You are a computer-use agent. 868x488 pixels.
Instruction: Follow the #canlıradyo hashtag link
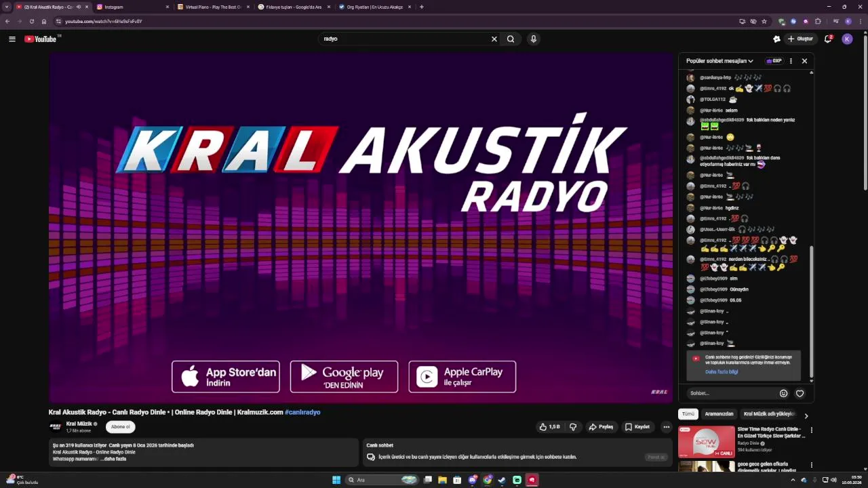point(302,412)
